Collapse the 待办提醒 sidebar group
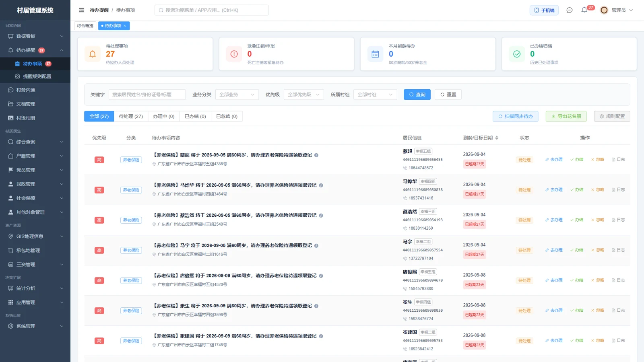The height and width of the screenshot is (362, 644). click(x=35, y=50)
